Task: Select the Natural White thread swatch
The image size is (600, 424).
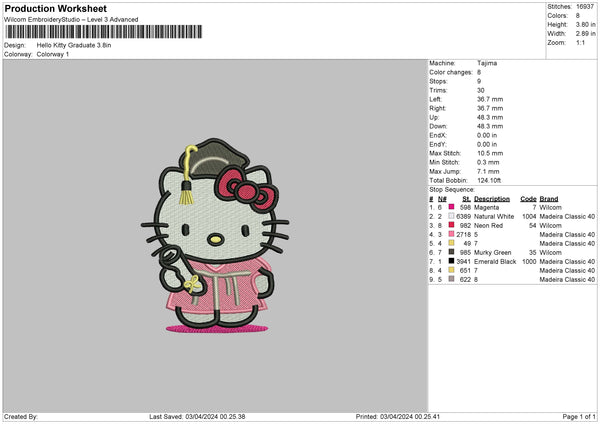Action: pyautogui.click(x=452, y=216)
